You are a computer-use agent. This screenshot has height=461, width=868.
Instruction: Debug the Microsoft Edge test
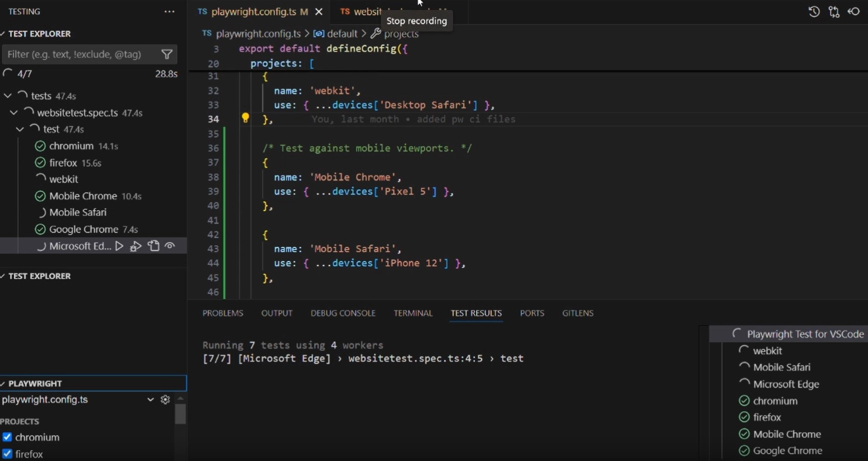(136, 246)
